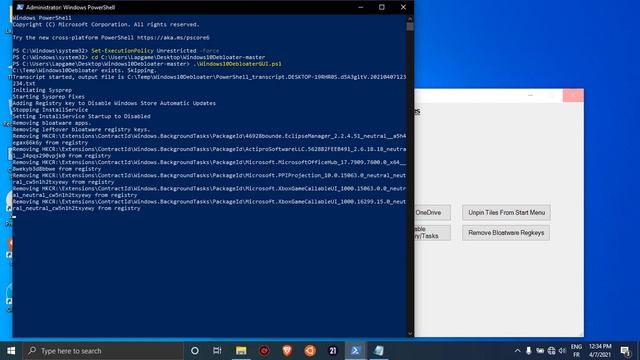This screenshot has height=360, width=640.
Task: Click the PowerShell title bar icon
Action: tap(20, 7)
